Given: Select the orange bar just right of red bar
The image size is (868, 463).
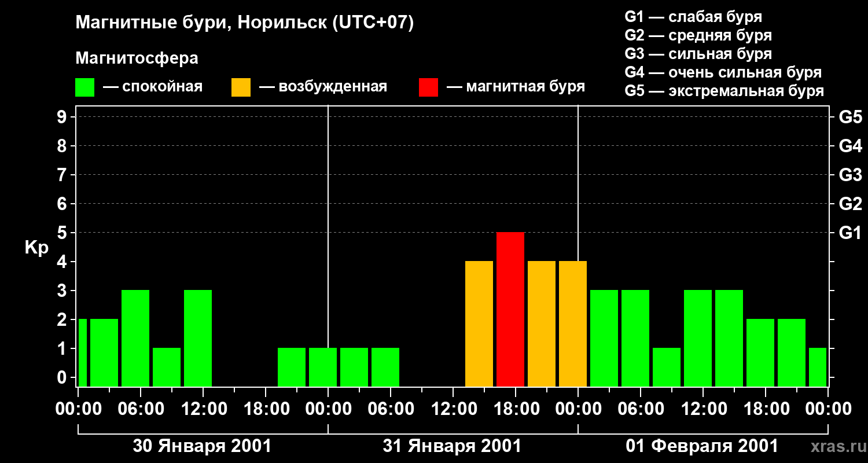Looking at the screenshot, I should tap(542, 324).
